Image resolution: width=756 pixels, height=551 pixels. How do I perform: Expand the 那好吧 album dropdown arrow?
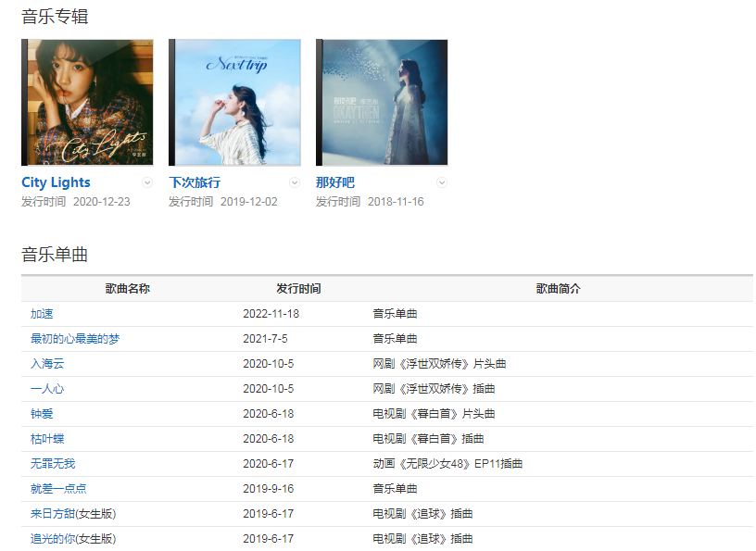442,182
